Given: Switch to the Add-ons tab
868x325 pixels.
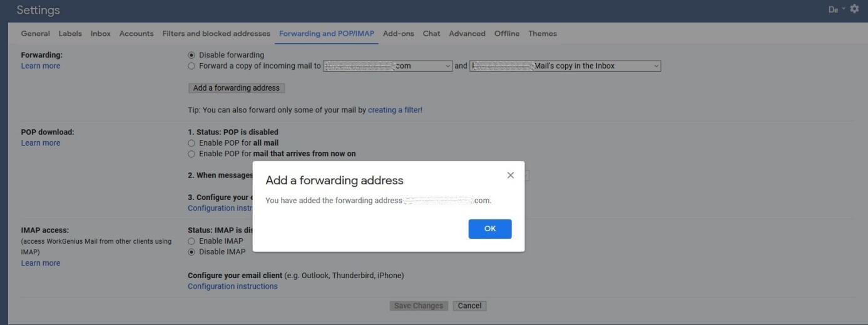Looking at the screenshot, I should (x=399, y=34).
